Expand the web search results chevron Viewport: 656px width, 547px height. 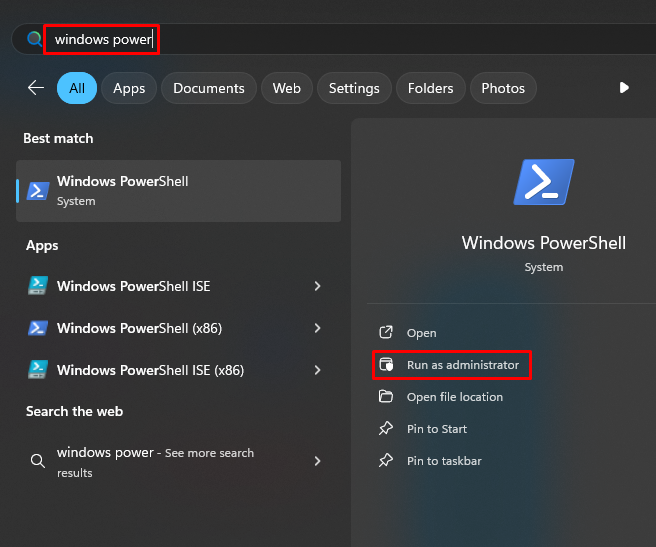point(318,461)
